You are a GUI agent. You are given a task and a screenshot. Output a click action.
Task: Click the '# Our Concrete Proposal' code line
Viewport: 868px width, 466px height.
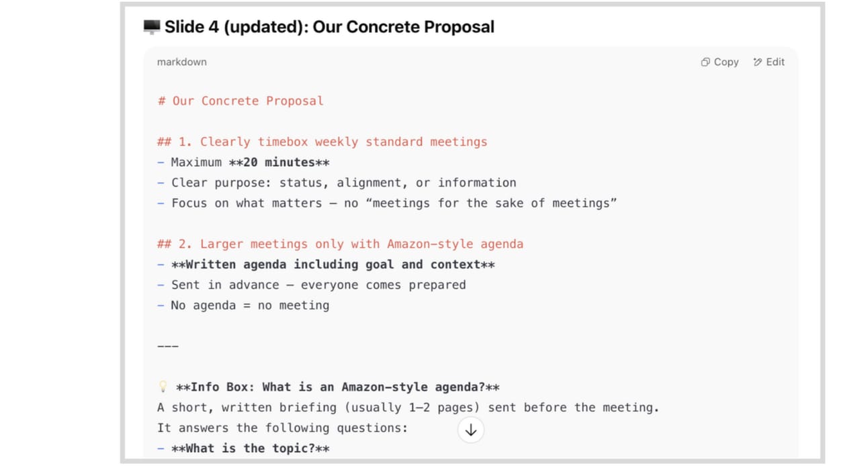coord(240,101)
